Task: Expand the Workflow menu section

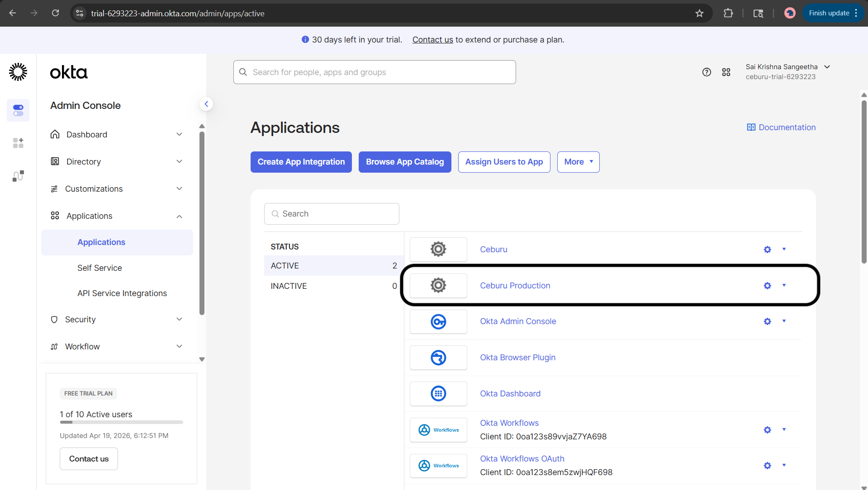Action: click(179, 346)
